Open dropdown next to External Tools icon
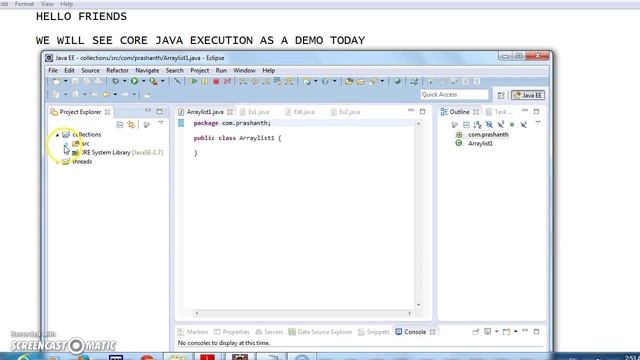640x360 pixels. coord(162,81)
